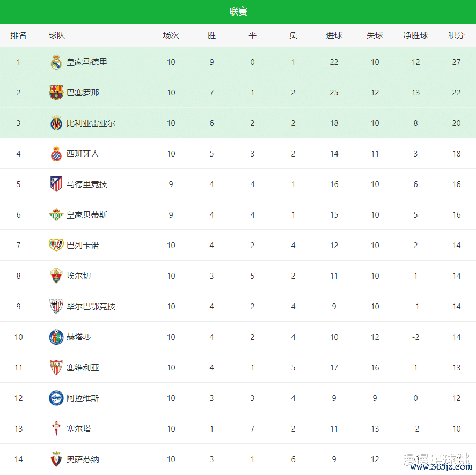This screenshot has height=475, width=476.
Task: Open the 皇家马德里 team link
Action: pyautogui.click(x=87, y=62)
